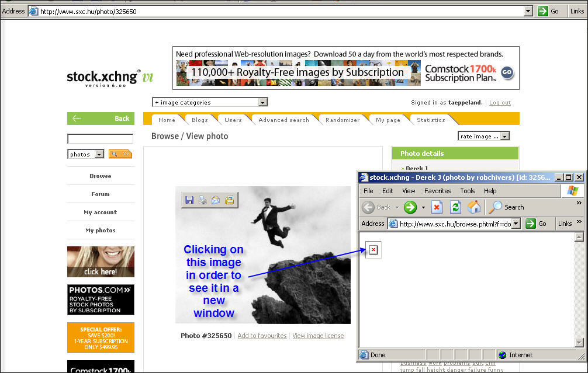
Task: Click the Log out link
Action: pos(500,103)
